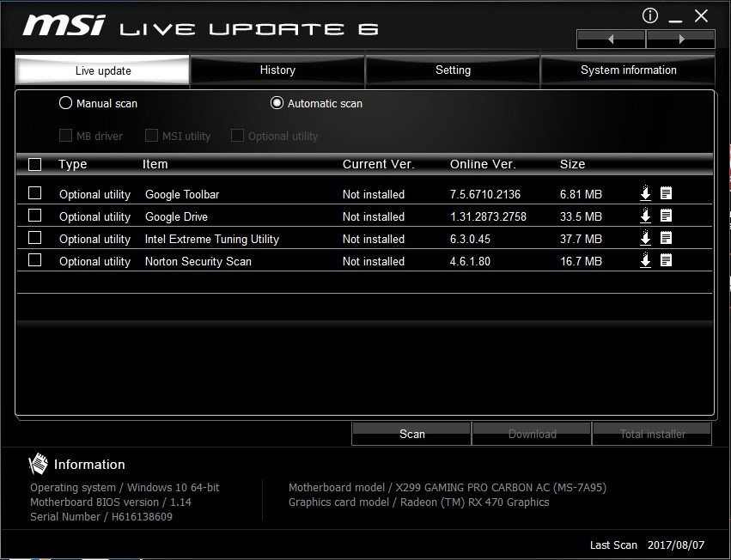This screenshot has width=731, height=560.
Task: Click the Size column header
Action: coord(572,164)
